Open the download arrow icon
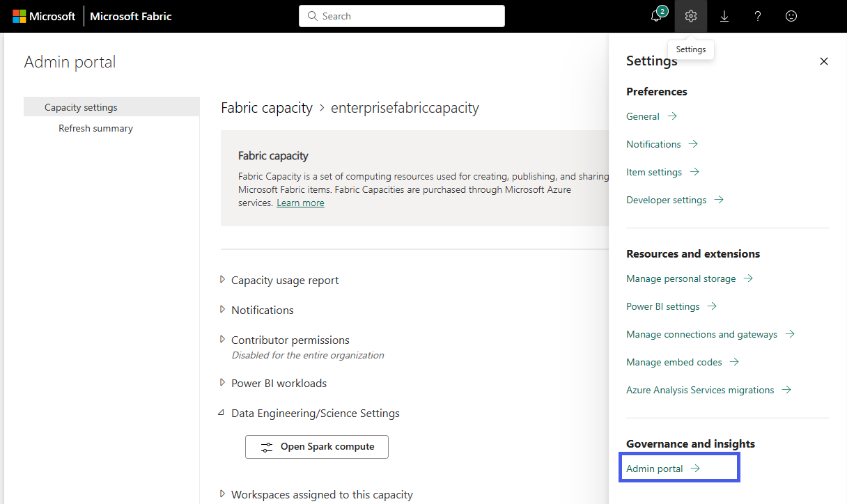Screen dimensions: 847x504 click(x=724, y=16)
